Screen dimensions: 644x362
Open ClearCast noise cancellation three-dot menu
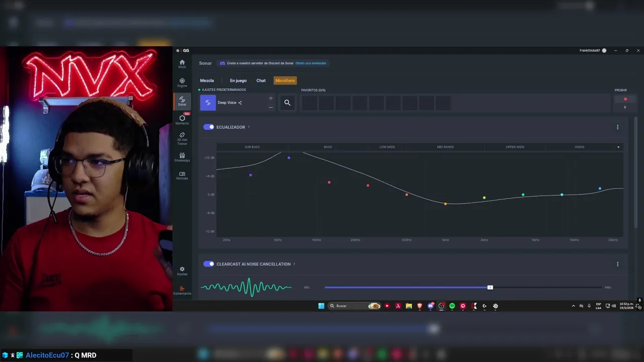(618, 264)
